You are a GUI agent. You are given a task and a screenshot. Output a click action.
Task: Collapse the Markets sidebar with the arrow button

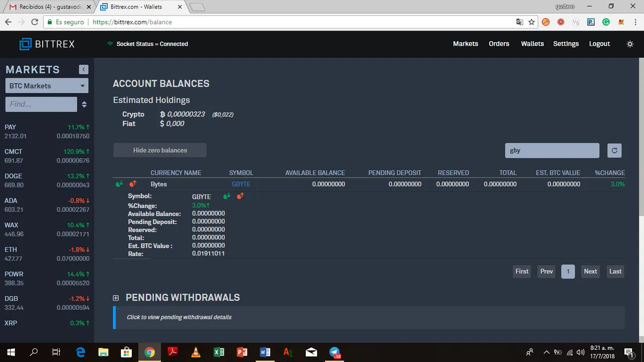(84, 69)
